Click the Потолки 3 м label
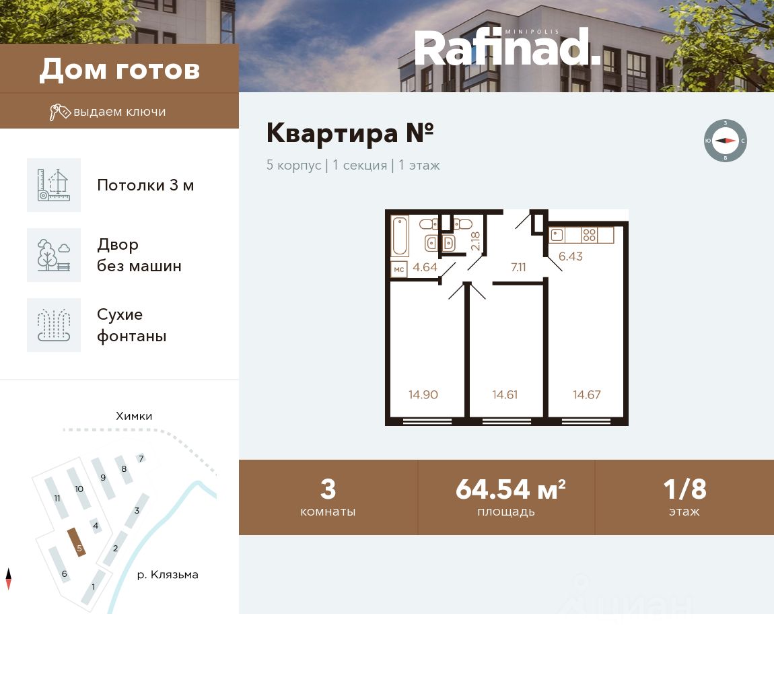The height and width of the screenshot is (700, 774). 145,185
